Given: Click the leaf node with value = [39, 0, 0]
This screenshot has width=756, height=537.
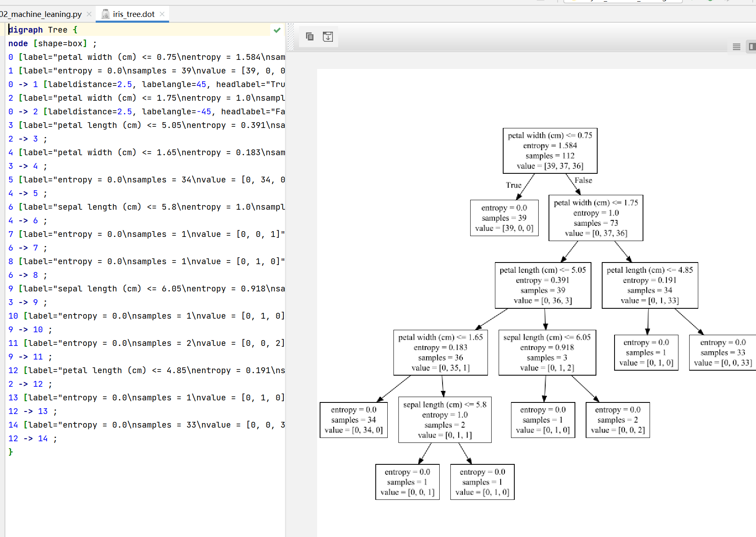Looking at the screenshot, I should [x=504, y=218].
